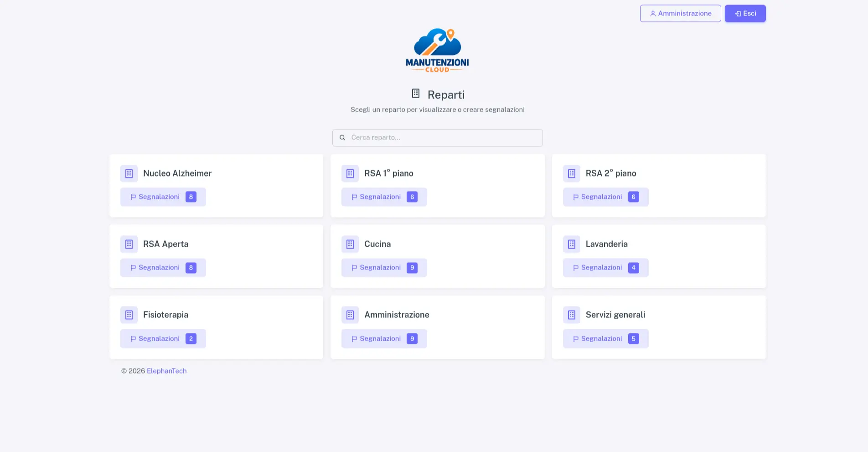This screenshot has height=452, width=868.
Task: Open Segnalazioni for Nucleo Alzheimer
Action: [163, 197]
